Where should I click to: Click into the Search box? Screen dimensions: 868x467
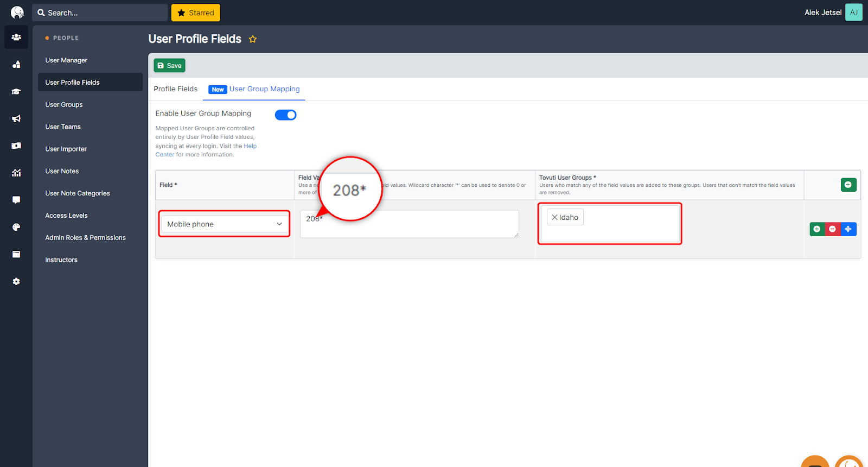click(x=100, y=12)
